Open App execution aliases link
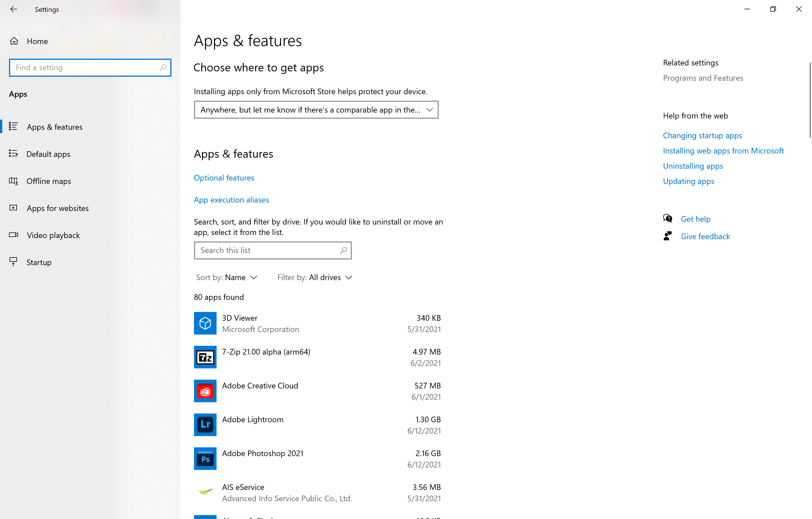Screen dimensions: 812x519 point(231,200)
